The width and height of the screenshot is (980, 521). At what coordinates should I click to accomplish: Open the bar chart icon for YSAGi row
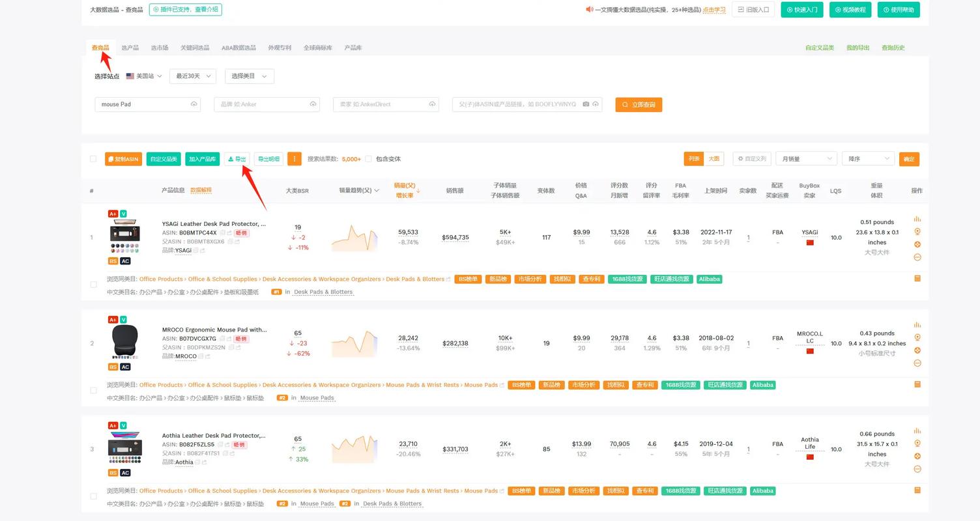[x=917, y=219]
